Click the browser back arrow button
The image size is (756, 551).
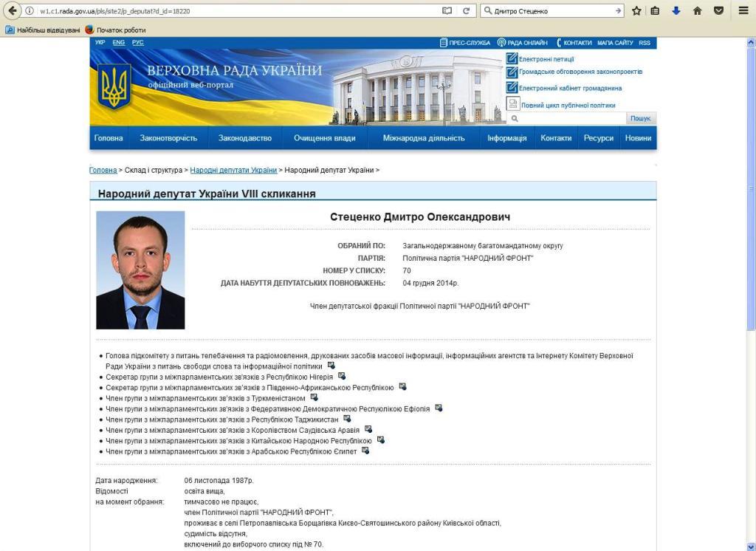coord(13,11)
